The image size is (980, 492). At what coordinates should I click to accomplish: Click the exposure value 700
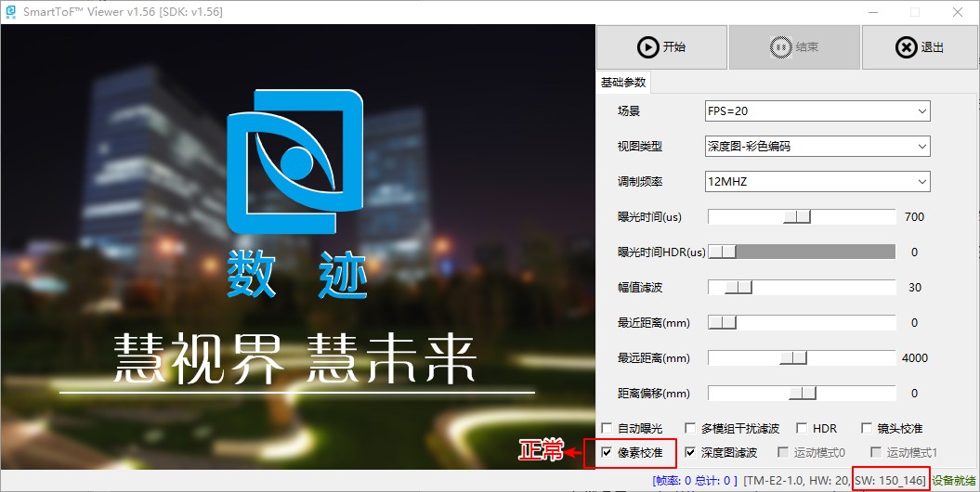[x=914, y=216]
